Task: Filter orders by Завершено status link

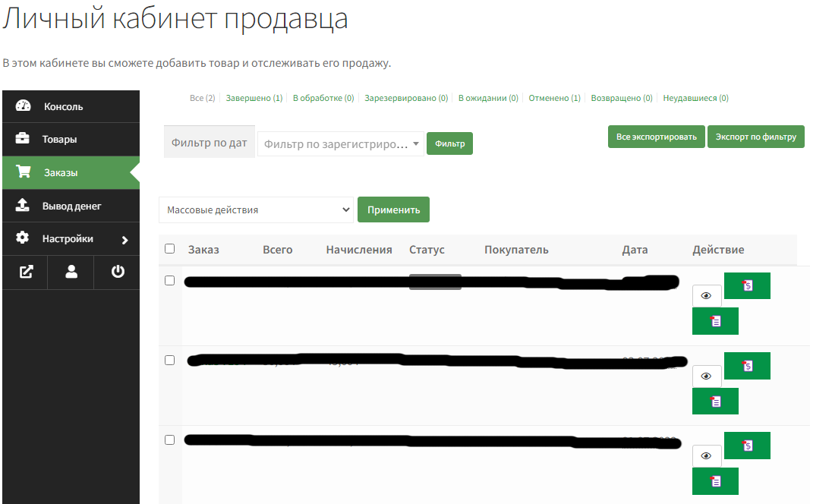Action: pyautogui.click(x=254, y=99)
